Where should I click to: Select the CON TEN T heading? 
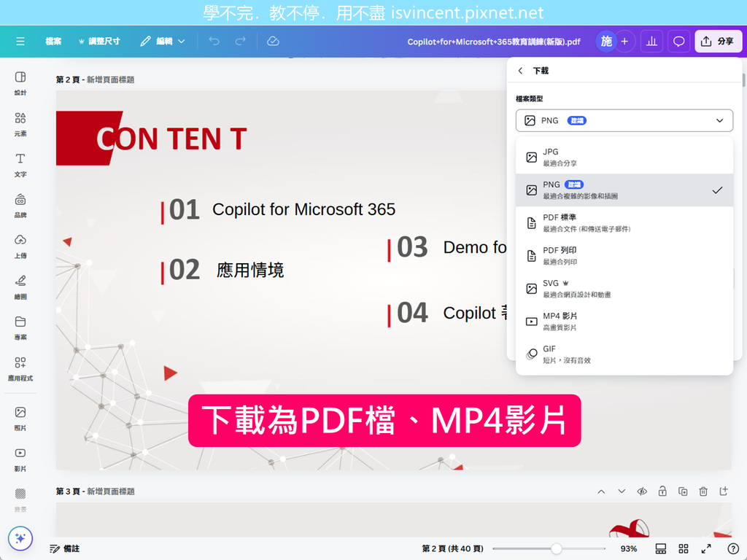[x=171, y=139]
